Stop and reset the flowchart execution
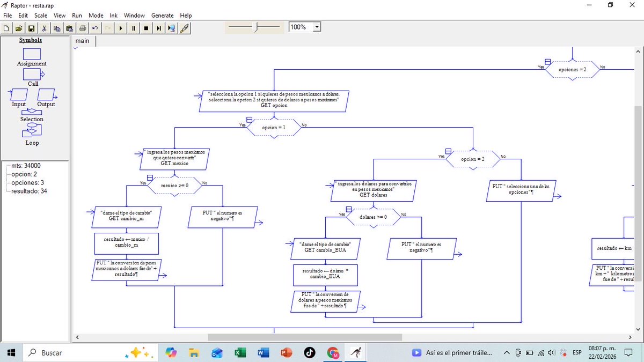 (x=146, y=28)
